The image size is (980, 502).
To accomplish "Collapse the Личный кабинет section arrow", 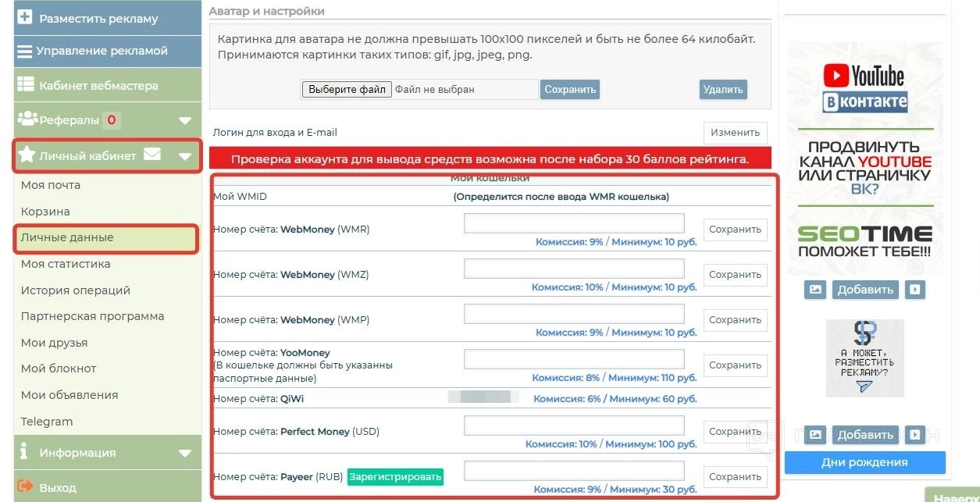I will (185, 155).
